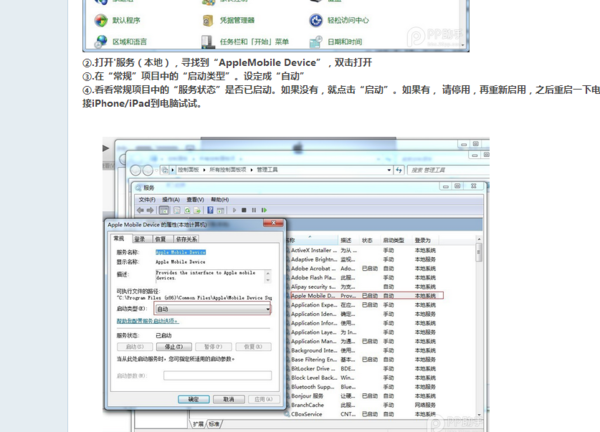Open the 操作(A) menu in Services
Screen dimensions: 600x432
pyautogui.click(x=171, y=200)
